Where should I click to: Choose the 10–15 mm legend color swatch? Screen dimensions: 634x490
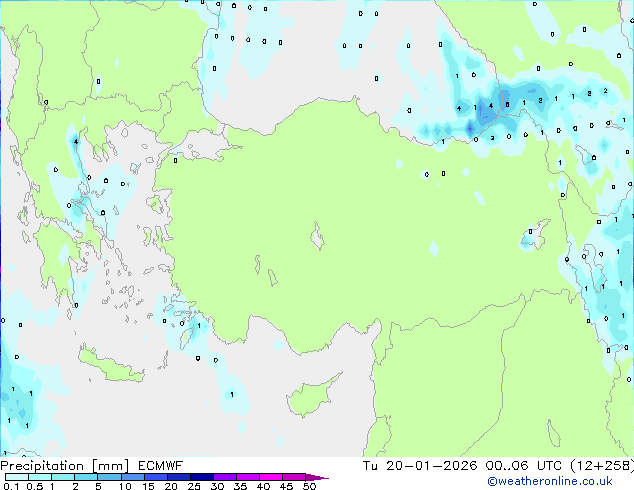(133, 477)
